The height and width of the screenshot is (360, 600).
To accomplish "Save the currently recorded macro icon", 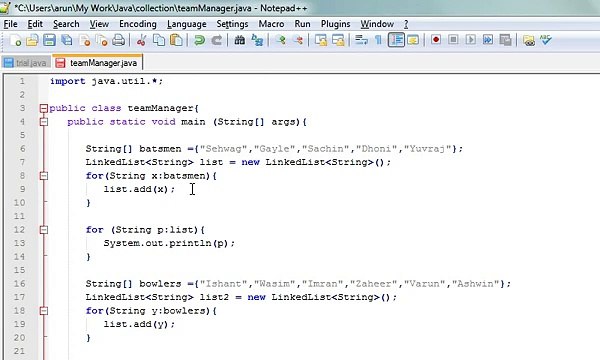I will click(505, 40).
